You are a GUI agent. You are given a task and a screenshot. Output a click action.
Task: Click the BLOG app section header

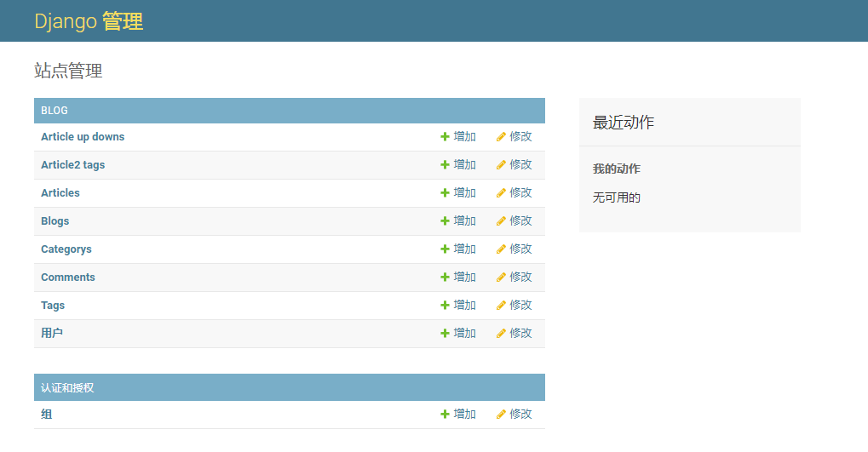(x=290, y=111)
